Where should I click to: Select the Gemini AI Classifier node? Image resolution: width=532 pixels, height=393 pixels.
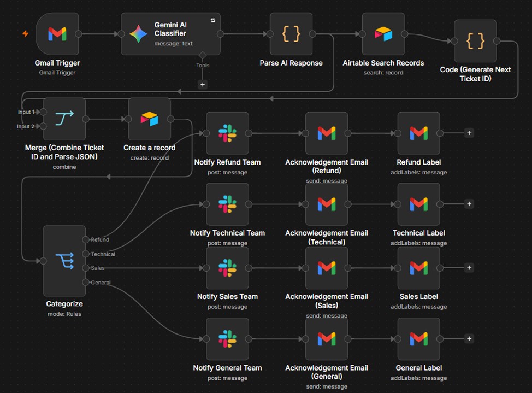click(170, 34)
